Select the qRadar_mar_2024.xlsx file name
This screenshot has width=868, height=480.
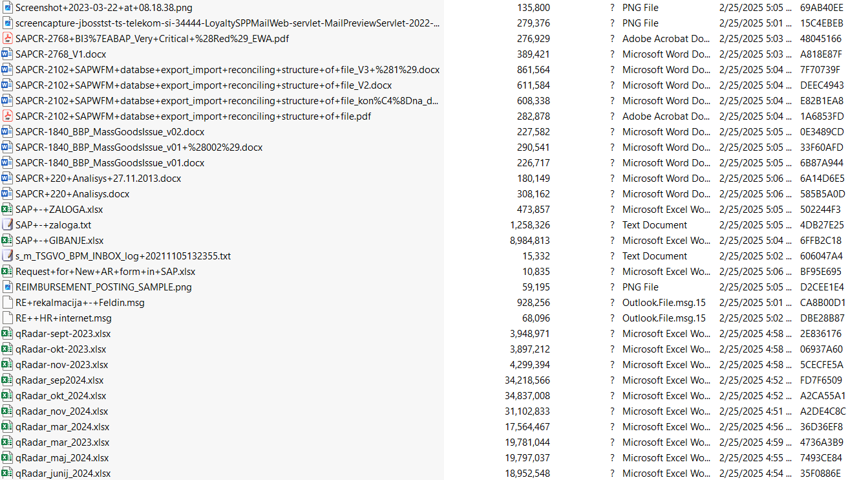pyautogui.click(x=63, y=427)
